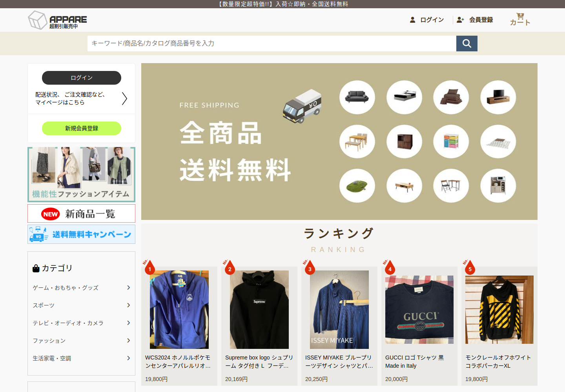Expand the ファッション category chevron

128,341
